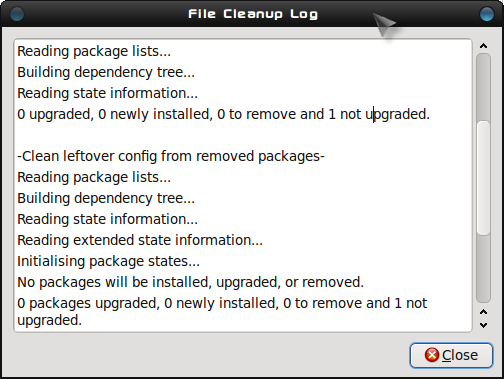Click the vertical scrollbar thumb
This screenshot has height=379, width=504.
pos(483,178)
